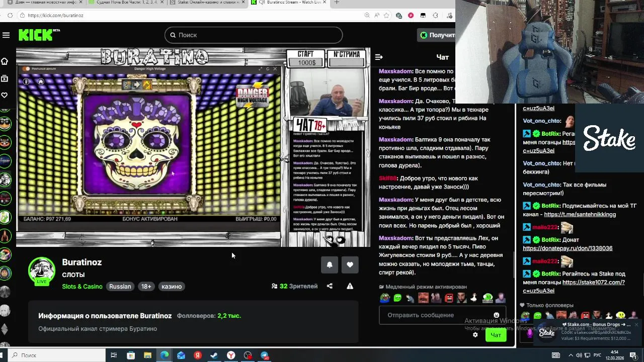644x362 pixels.
Task: Open the santehnikkingg Telegram link
Action: [x=580, y=214]
